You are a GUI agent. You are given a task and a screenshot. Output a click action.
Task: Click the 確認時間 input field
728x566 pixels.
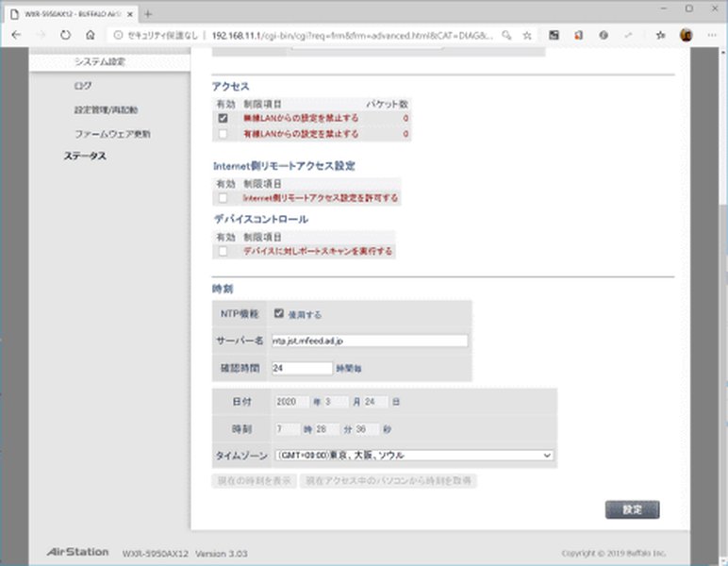[303, 368]
